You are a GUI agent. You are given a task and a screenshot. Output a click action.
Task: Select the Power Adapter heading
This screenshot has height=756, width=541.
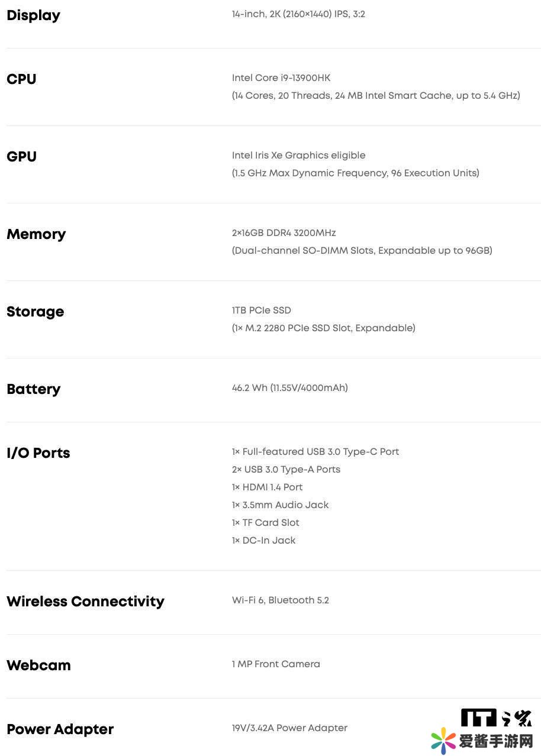[x=60, y=729]
